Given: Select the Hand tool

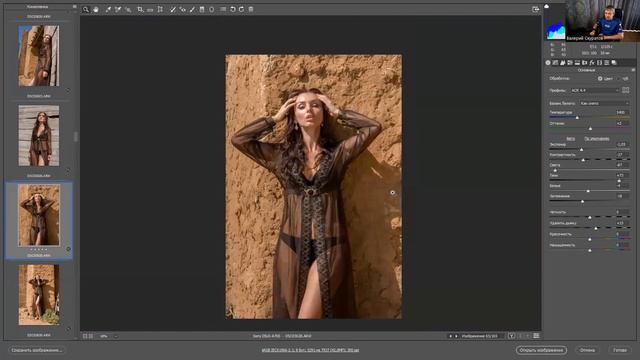Looking at the screenshot, I should 96,9.
